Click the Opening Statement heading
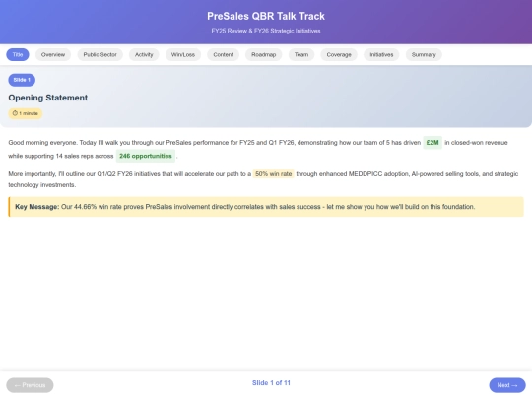This screenshot has height=399, width=532. [48, 98]
